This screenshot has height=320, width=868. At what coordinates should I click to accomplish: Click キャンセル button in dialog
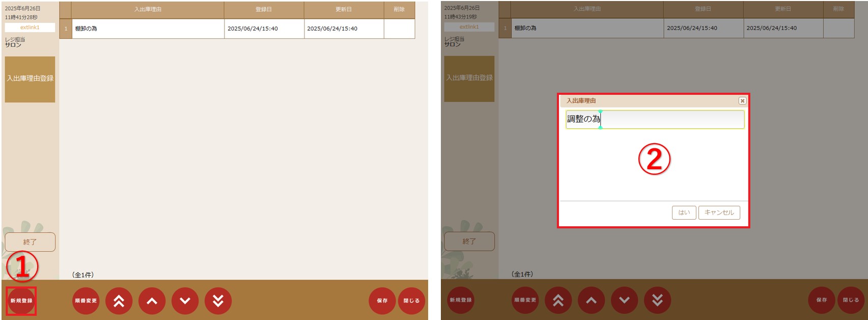(719, 212)
